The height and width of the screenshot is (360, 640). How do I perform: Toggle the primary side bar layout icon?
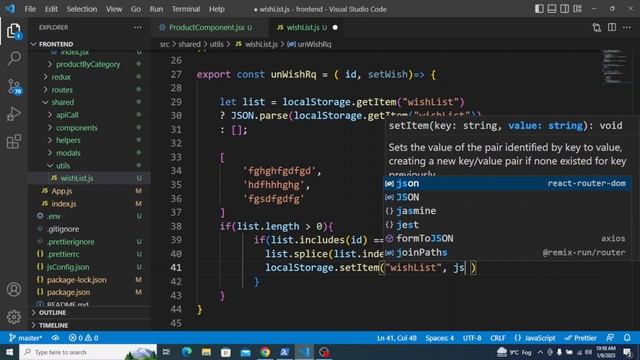539,9
